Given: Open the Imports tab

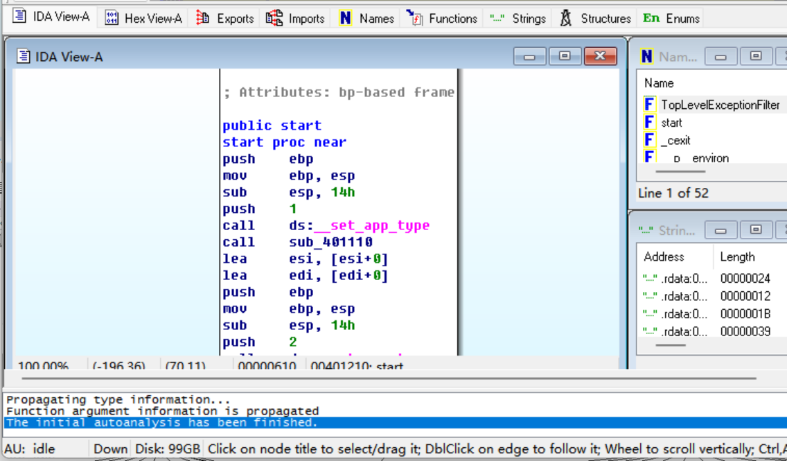Looking at the screenshot, I should 296,19.
